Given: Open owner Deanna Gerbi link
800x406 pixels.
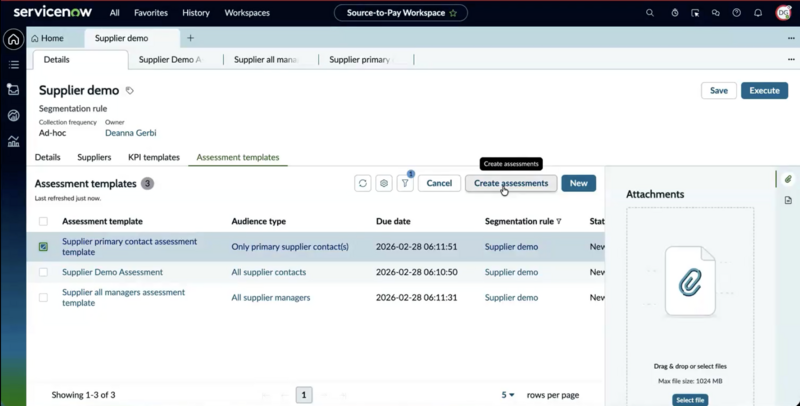Looking at the screenshot, I should point(131,133).
